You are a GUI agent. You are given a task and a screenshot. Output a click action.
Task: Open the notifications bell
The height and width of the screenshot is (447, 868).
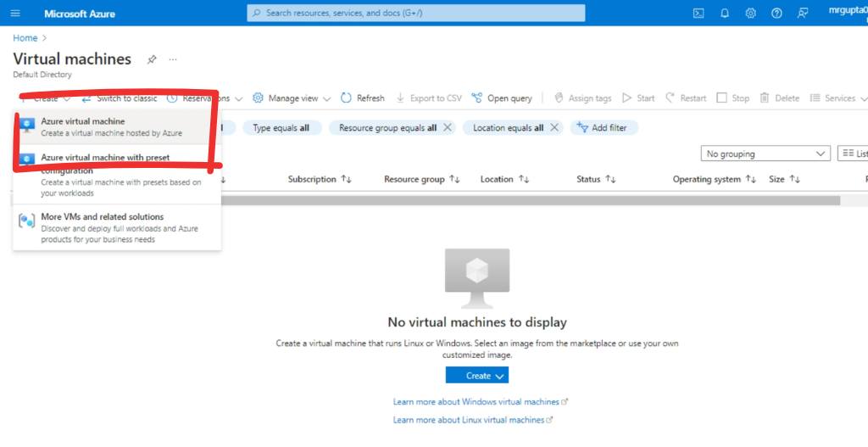[x=725, y=13]
